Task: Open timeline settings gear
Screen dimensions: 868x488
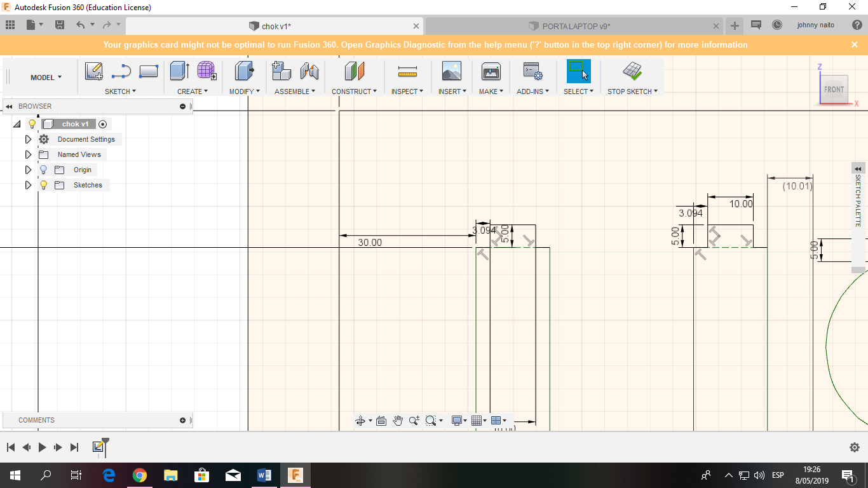Action: point(855,447)
